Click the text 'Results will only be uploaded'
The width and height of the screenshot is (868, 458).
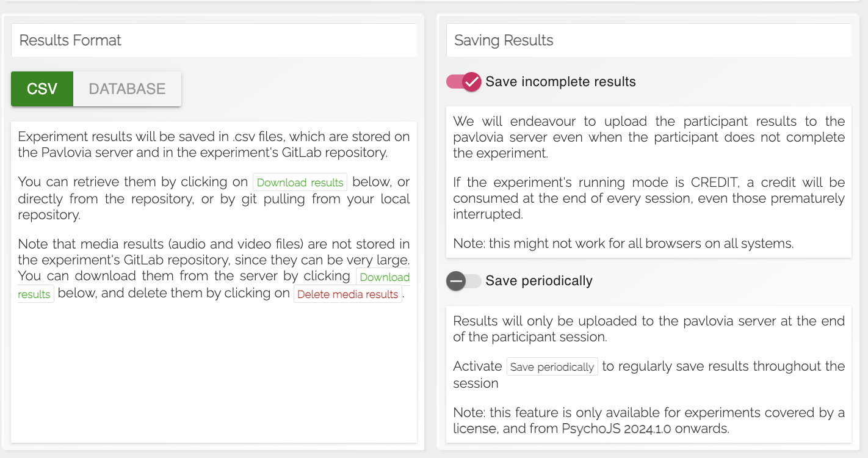tap(649, 329)
